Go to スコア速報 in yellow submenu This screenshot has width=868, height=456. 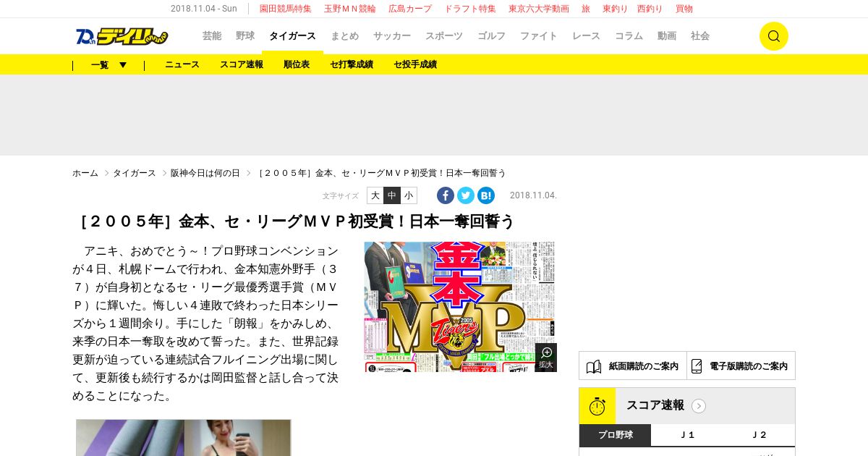point(242,64)
